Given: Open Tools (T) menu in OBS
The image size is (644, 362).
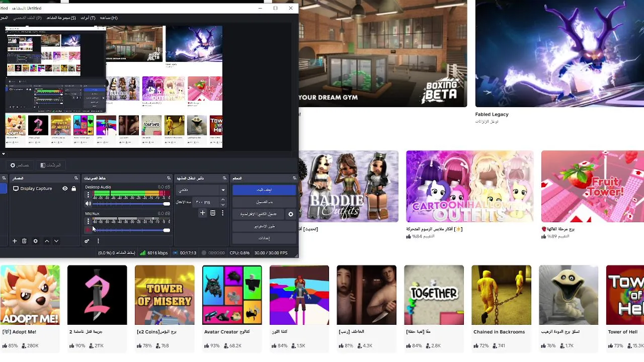Looking at the screenshot, I should pyautogui.click(x=88, y=18).
